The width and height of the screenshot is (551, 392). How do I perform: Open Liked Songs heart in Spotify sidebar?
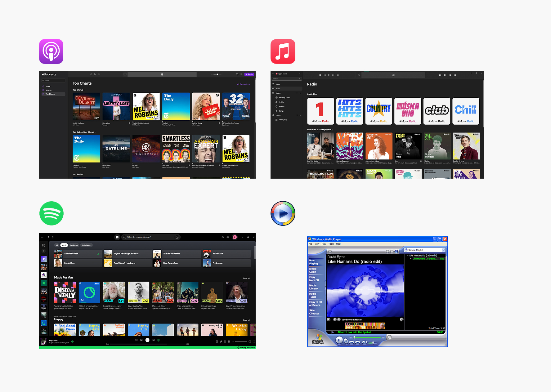[44, 259]
